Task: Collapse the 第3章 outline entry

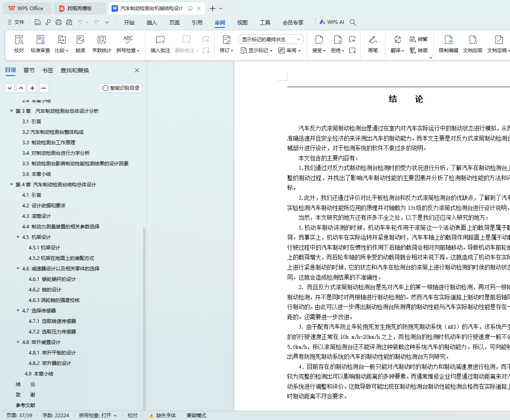Action: [x=11, y=111]
